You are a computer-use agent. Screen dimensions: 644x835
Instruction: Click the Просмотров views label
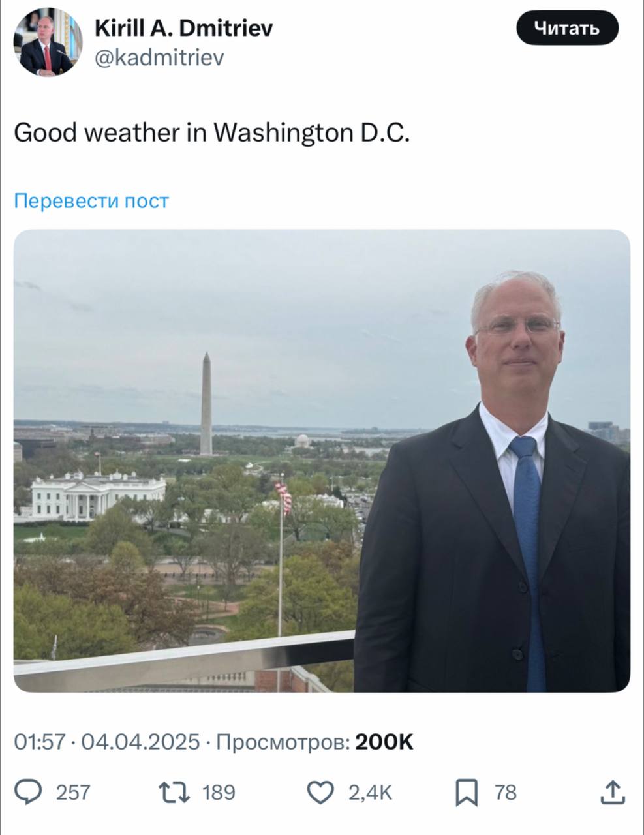[x=282, y=742]
